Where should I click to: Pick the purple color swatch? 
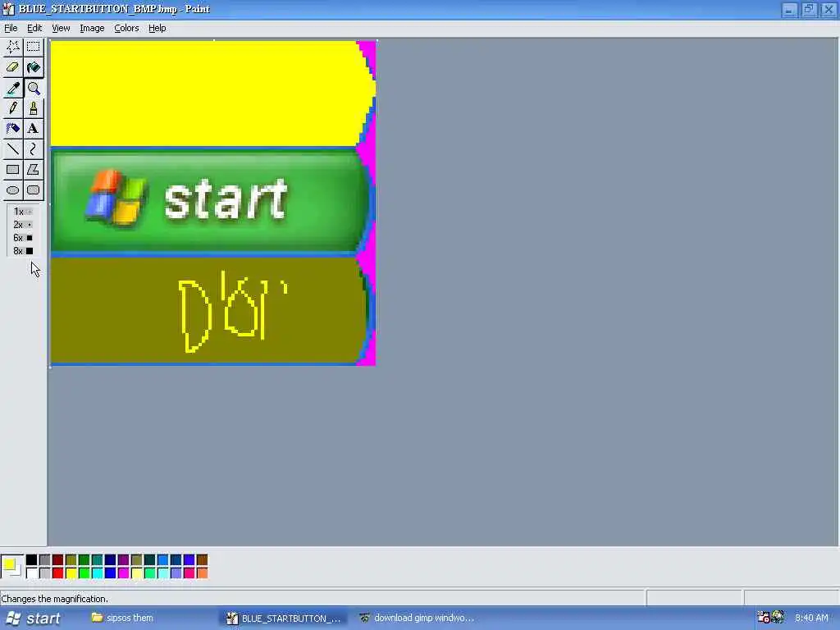tap(123, 560)
